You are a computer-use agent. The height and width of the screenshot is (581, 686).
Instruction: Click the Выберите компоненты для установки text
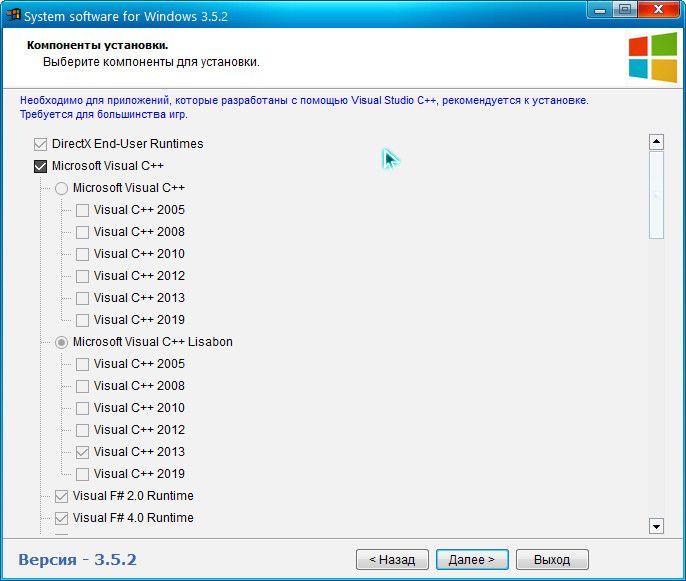click(151, 62)
